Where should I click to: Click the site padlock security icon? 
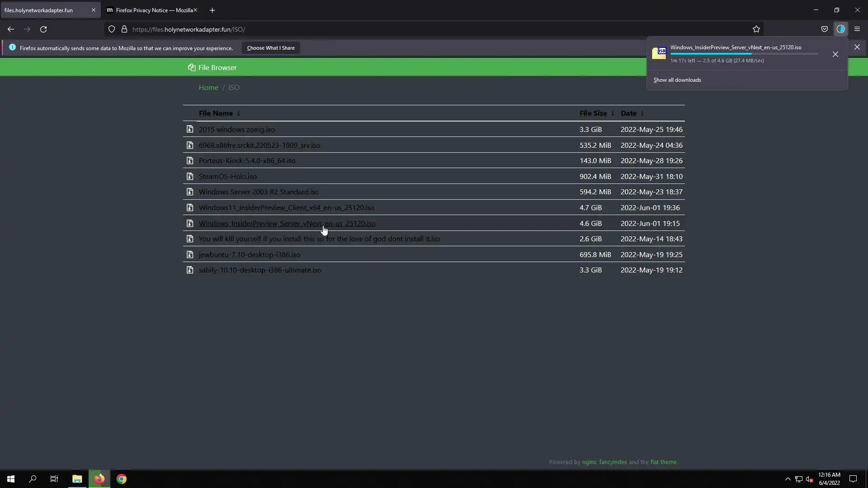124,29
